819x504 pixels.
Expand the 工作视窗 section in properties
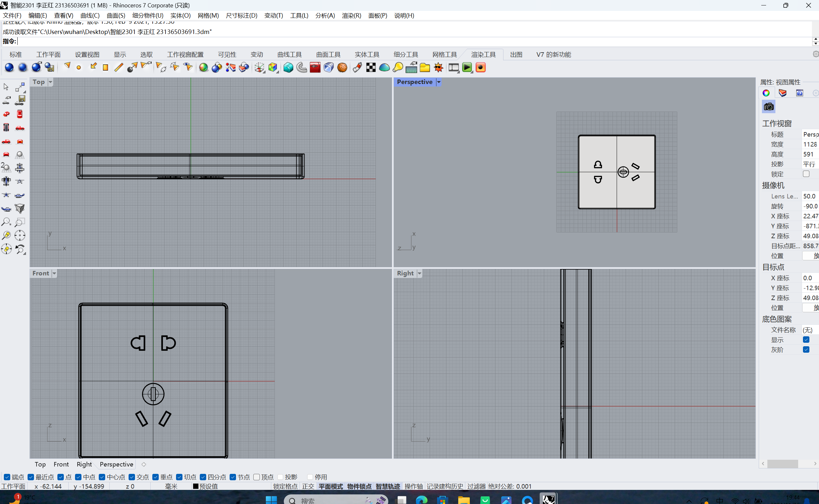pyautogui.click(x=777, y=123)
